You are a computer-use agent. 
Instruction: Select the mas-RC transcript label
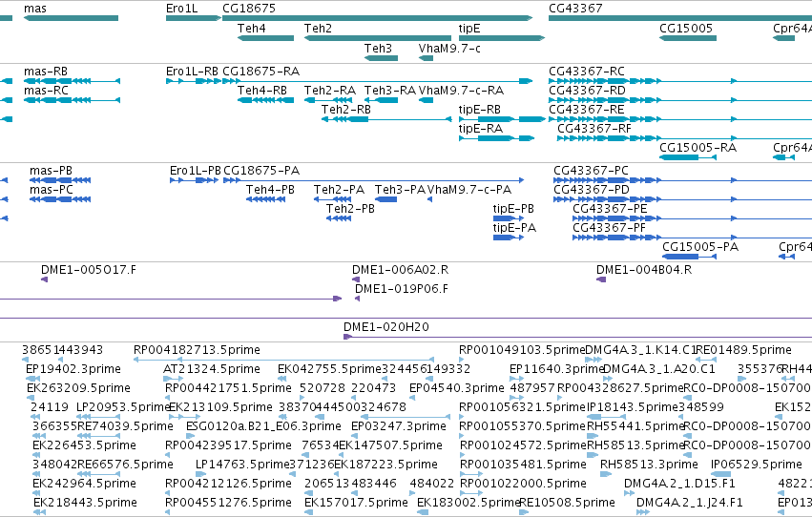pos(46,91)
